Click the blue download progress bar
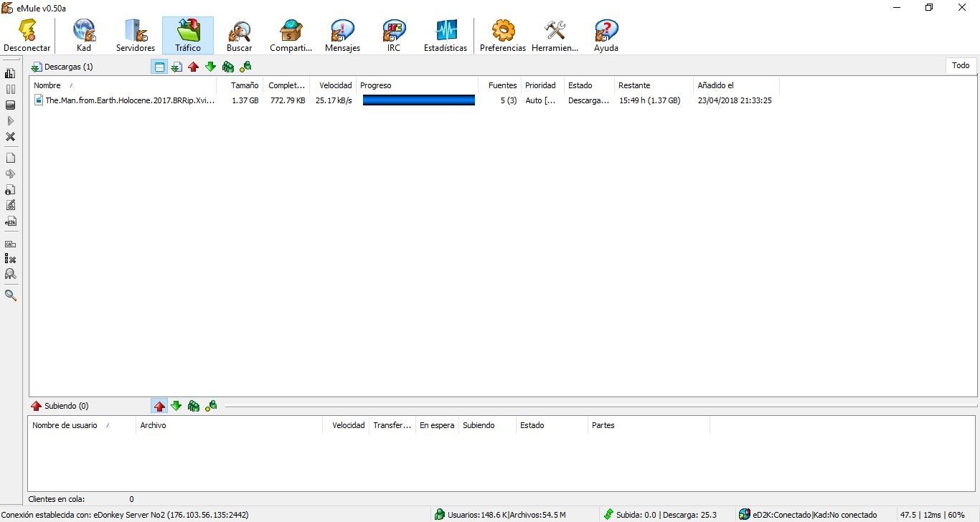Screen dimensions: 980x522 tap(419, 100)
